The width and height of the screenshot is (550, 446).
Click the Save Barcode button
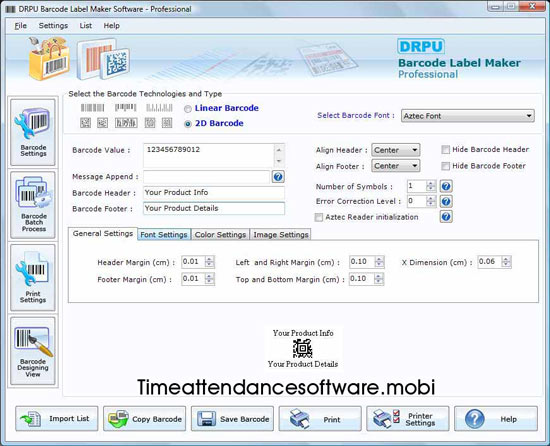point(232,419)
